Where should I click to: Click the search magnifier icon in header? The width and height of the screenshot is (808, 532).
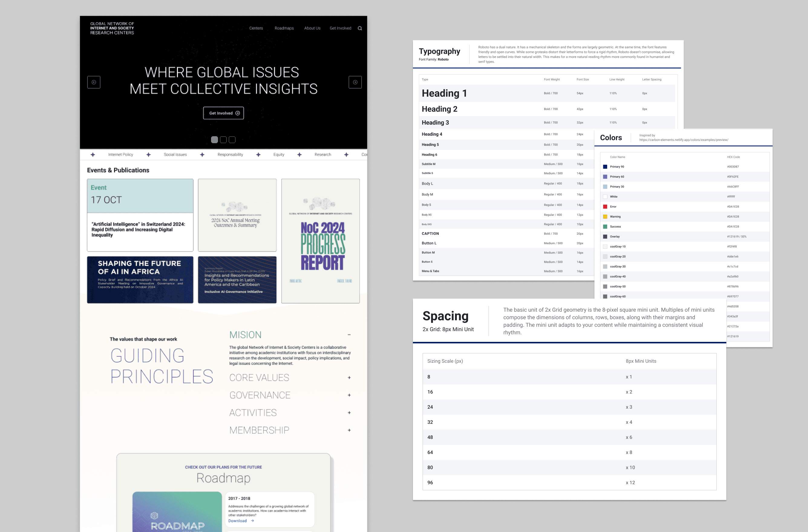click(359, 28)
